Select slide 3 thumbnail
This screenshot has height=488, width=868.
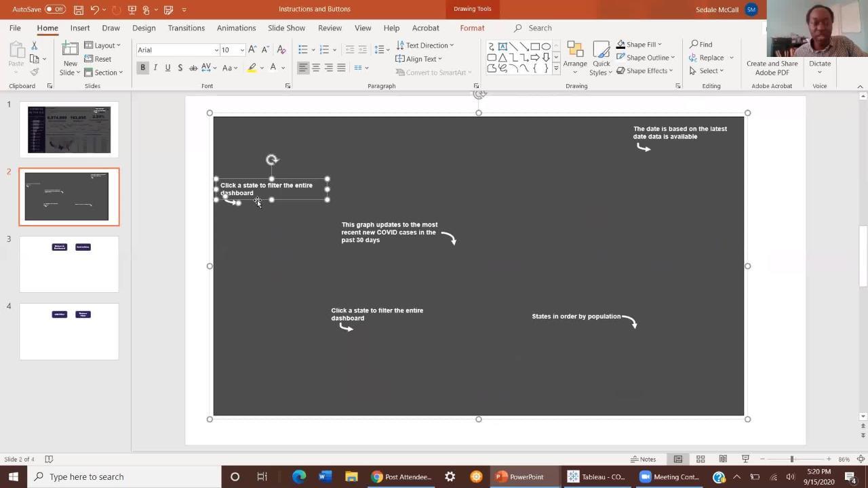click(x=69, y=264)
